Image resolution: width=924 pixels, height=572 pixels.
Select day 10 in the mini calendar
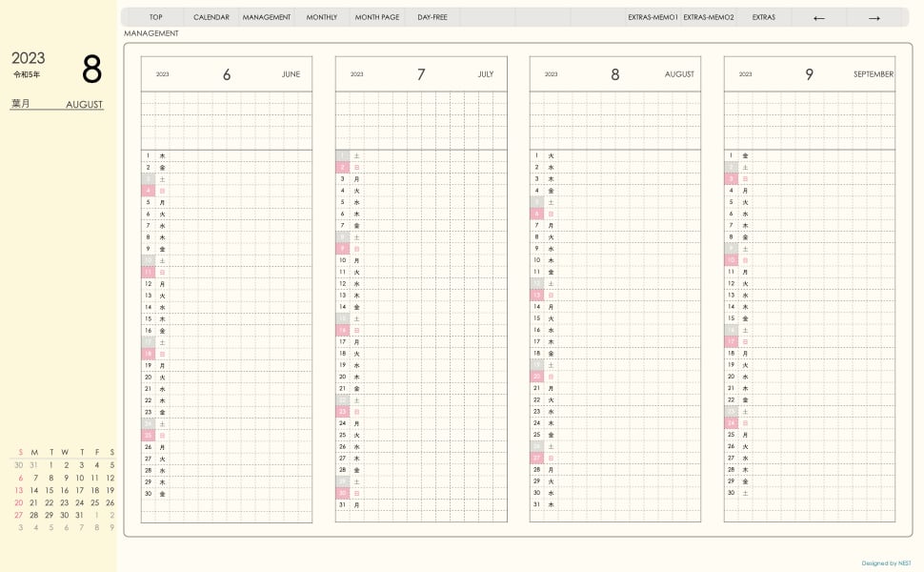(80, 478)
